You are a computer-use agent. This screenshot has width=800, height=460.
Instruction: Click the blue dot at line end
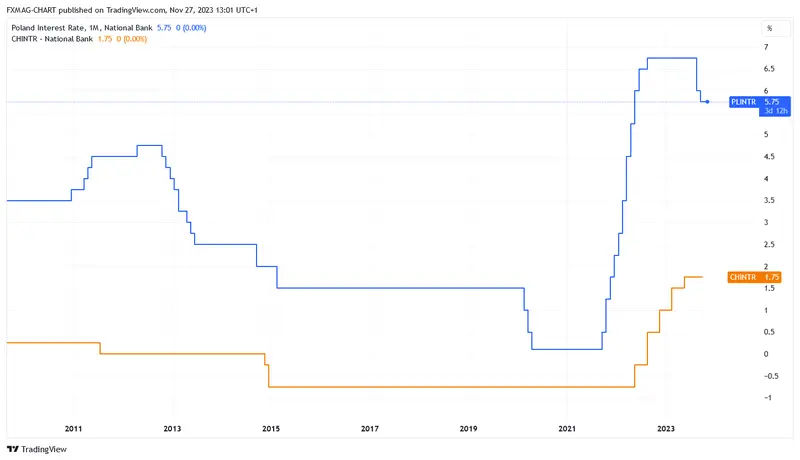click(x=708, y=102)
